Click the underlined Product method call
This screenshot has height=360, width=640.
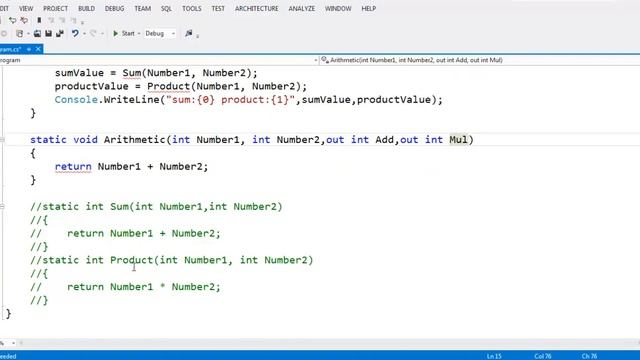click(x=169, y=87)
